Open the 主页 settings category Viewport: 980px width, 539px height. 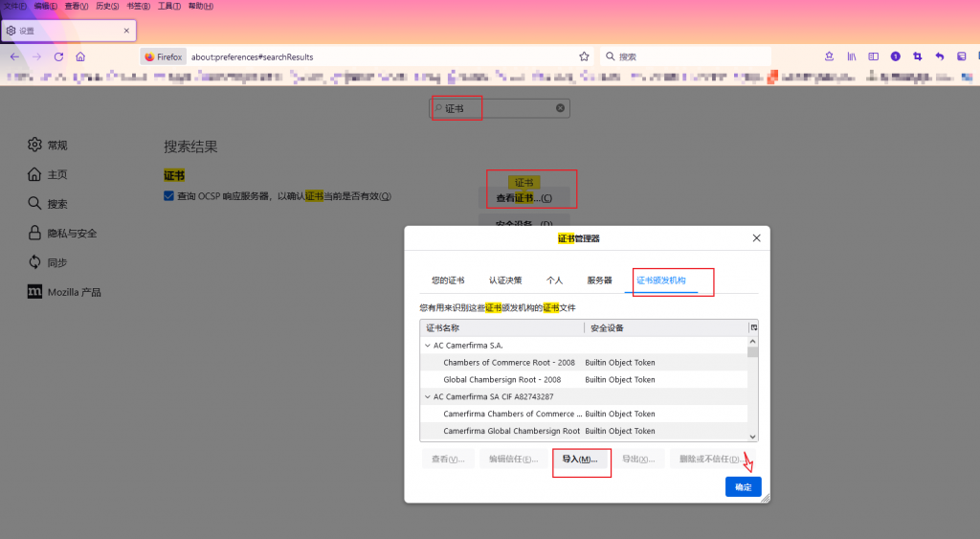[48, 174]
